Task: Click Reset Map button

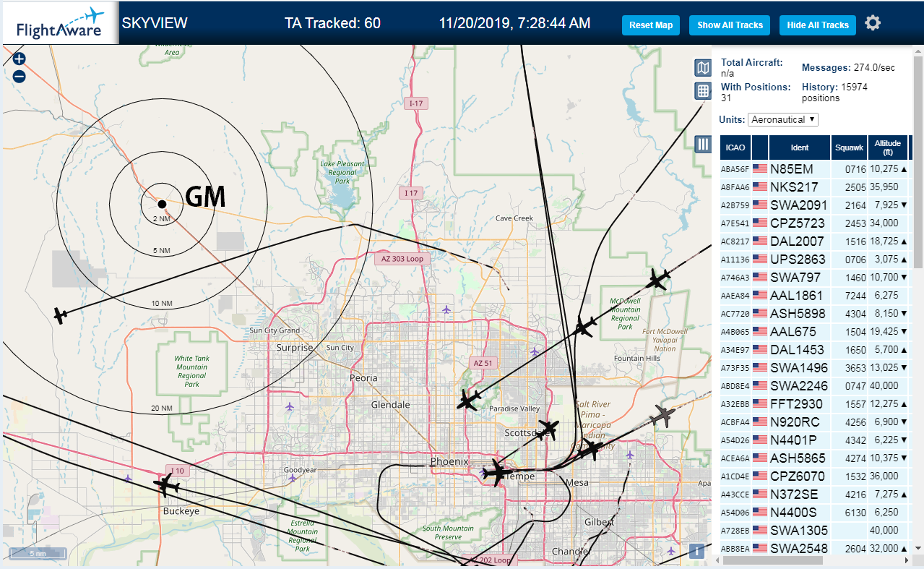Action: click(x=651, y=25)
